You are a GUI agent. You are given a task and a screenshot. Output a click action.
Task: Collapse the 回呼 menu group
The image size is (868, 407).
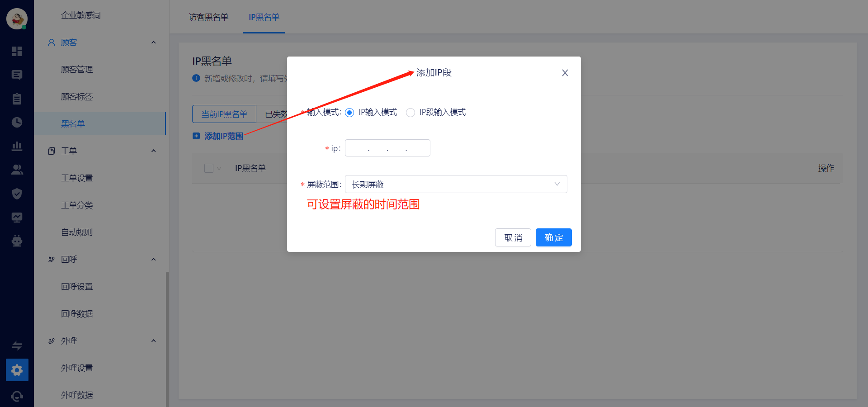tap(153, 260)
